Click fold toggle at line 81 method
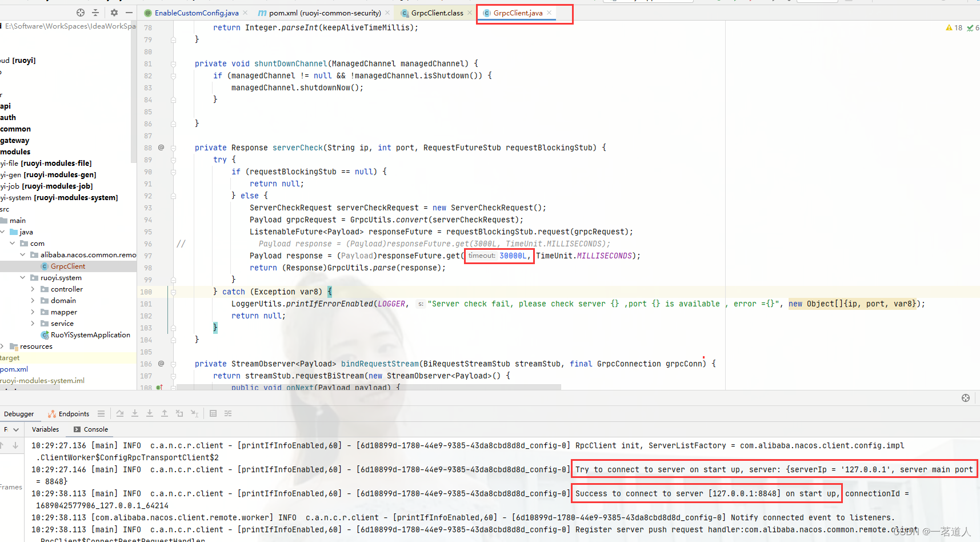This screenshot has width=980, height=542. tap(174, 64)
